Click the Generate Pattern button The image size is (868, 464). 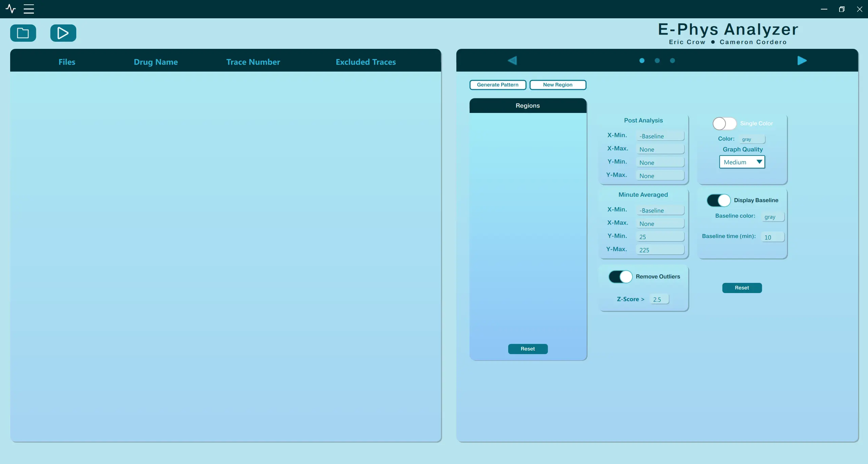(497, 85)
